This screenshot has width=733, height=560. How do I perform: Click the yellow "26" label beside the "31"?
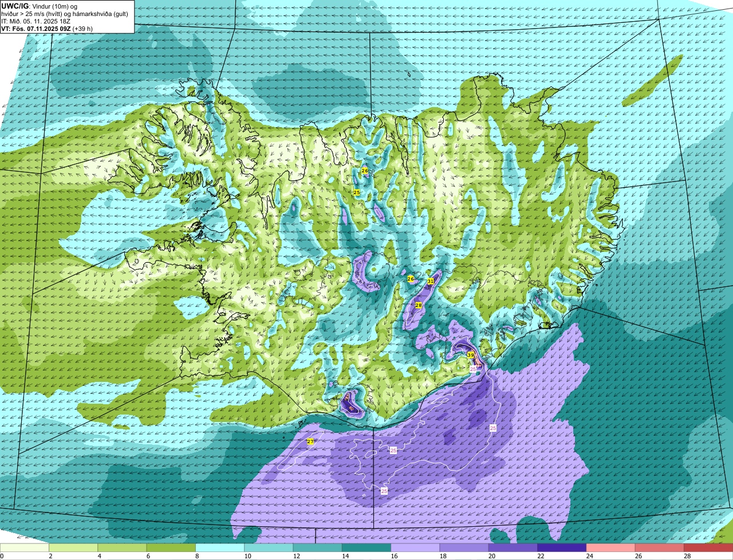[x=410, y=279]
